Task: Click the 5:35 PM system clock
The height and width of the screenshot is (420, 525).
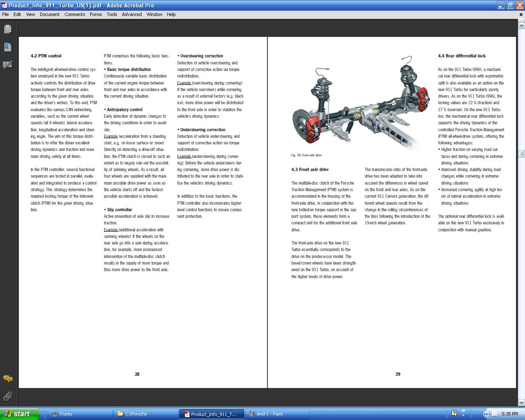Action: (x=509, y=414)
